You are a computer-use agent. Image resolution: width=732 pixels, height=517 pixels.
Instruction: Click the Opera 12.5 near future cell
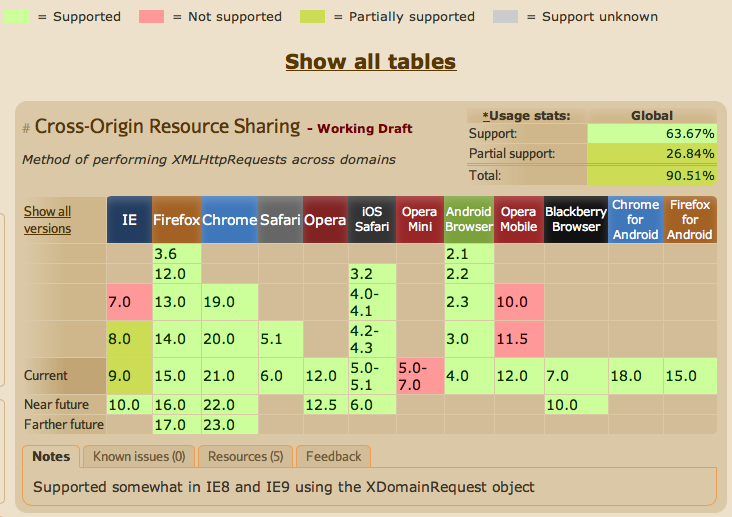point(325,404)
